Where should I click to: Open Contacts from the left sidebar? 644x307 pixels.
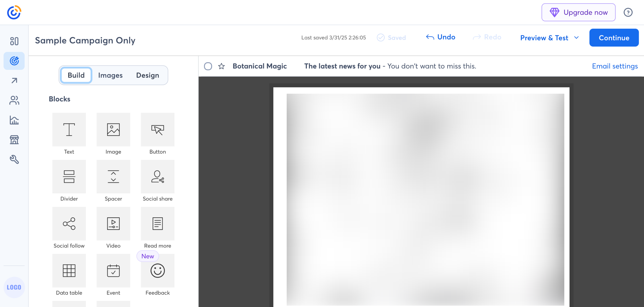14,100
